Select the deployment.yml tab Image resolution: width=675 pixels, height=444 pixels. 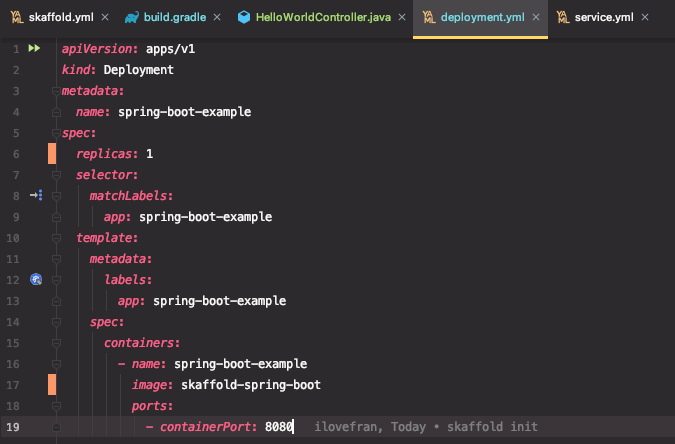[482, 17]
